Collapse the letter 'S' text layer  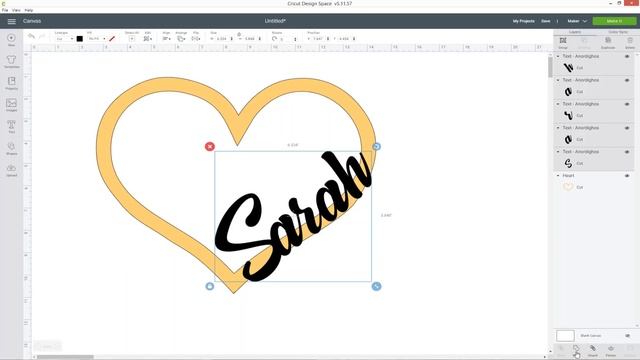click(558, 152)
